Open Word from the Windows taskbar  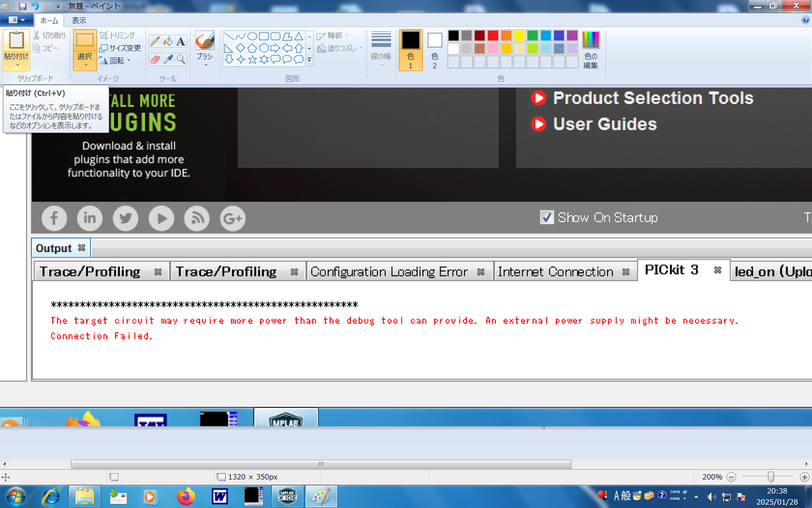tap(220, 496)
